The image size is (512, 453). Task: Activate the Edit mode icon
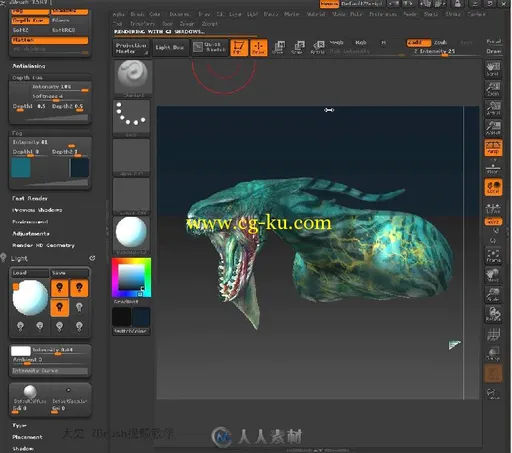tap(239, 47)
